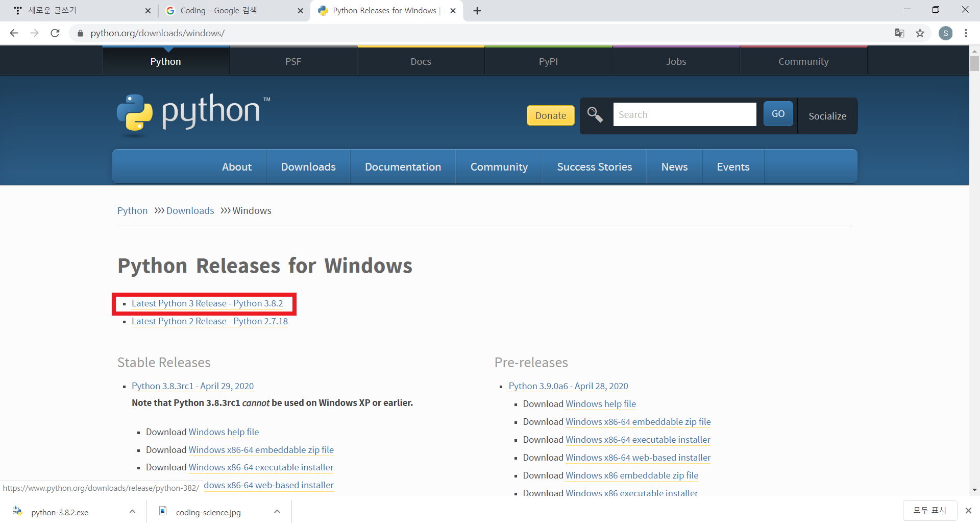Open the Events menu

tap(733, 166)
